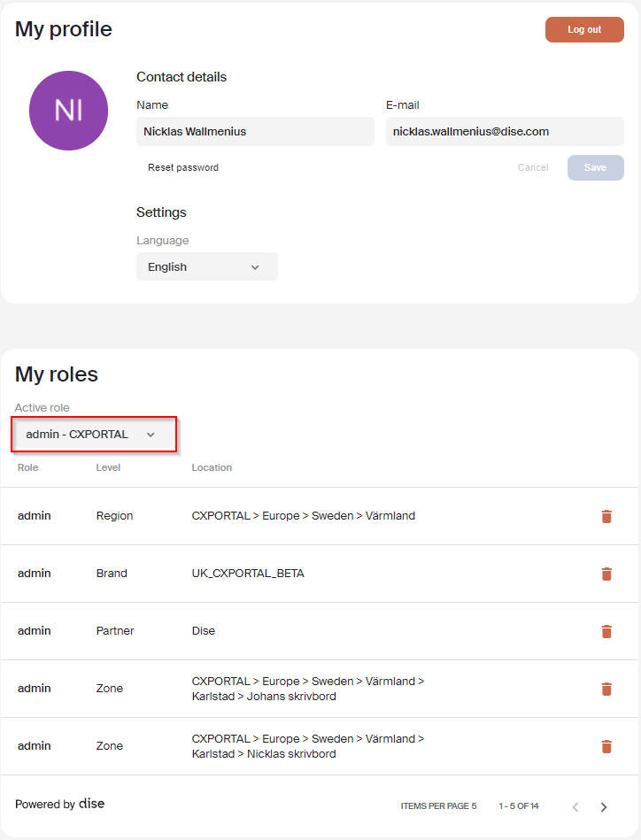
Task: Click the E-mail input field
Action: click(505, 132)
